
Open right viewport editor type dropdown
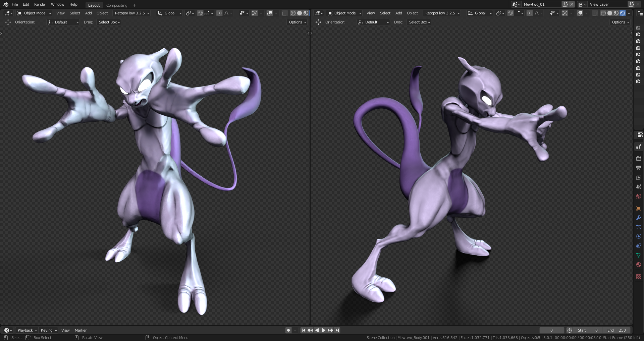tap(319, 13)
